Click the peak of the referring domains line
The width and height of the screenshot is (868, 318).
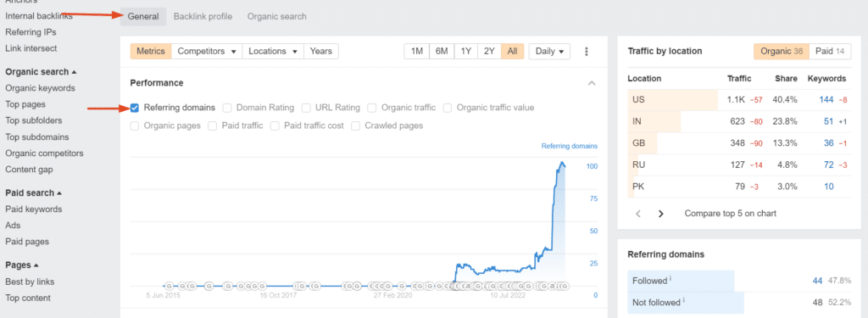562,163
